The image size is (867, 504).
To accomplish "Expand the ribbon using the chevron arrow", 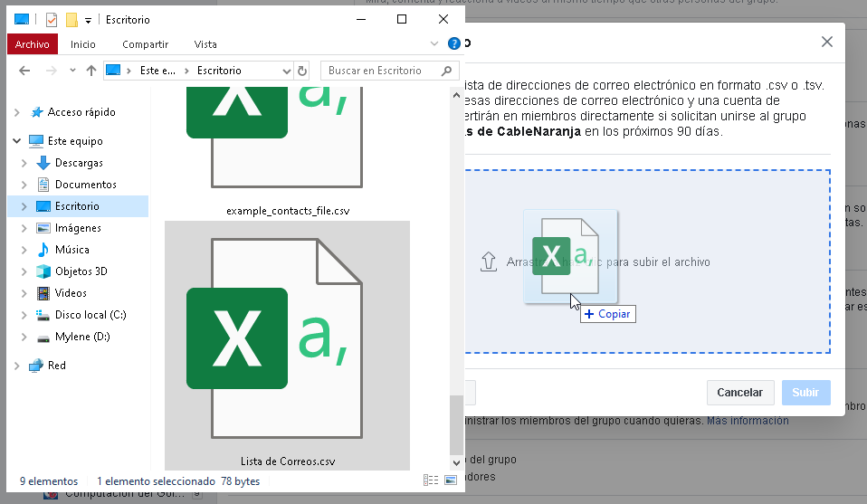I will point(434,43).
